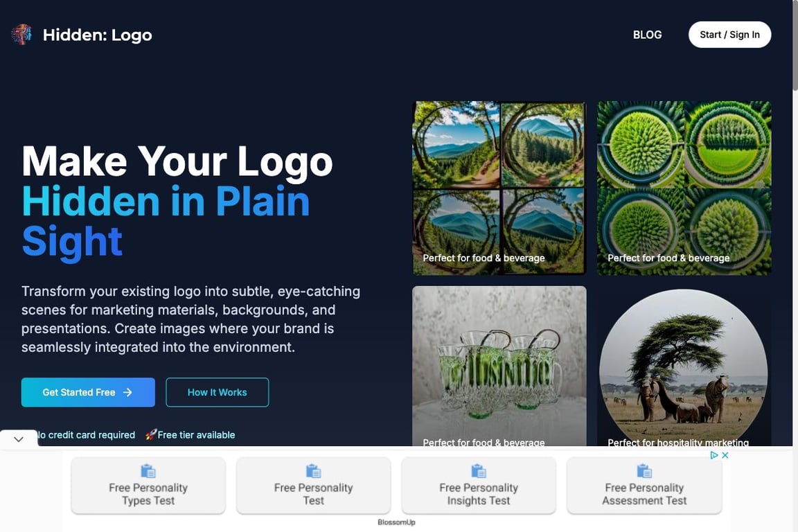Click the Hidden: Logo brand icon

tap(21, 35)
